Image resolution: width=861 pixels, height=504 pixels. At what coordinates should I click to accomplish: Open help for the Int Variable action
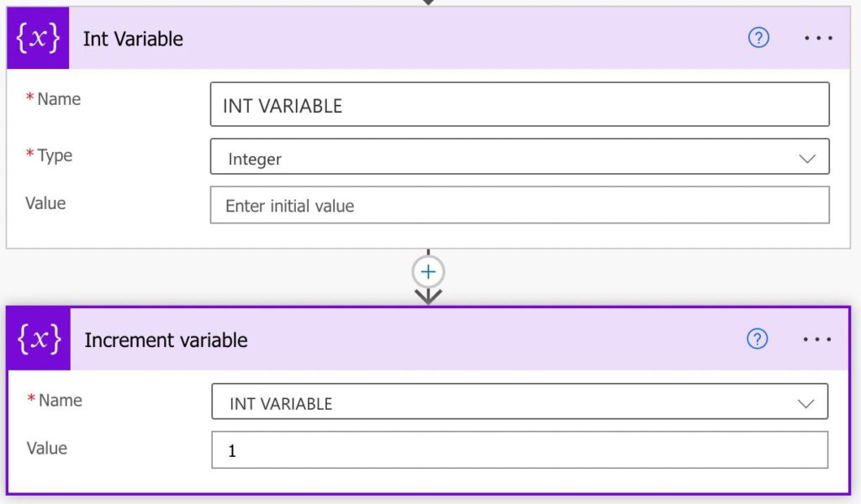tap(758, 38)
